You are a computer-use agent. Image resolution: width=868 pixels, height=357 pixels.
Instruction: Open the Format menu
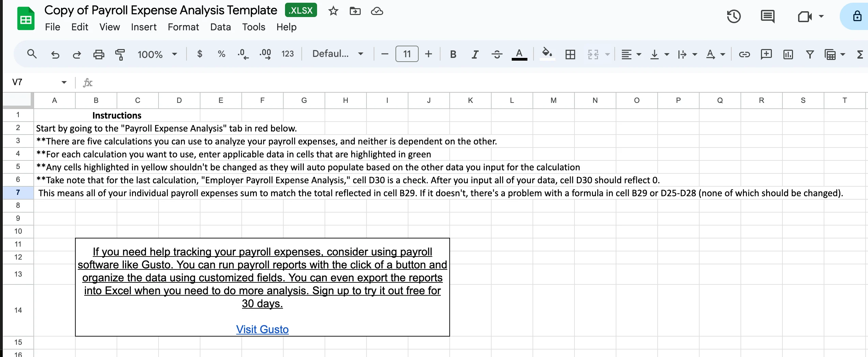coord(183,27)
